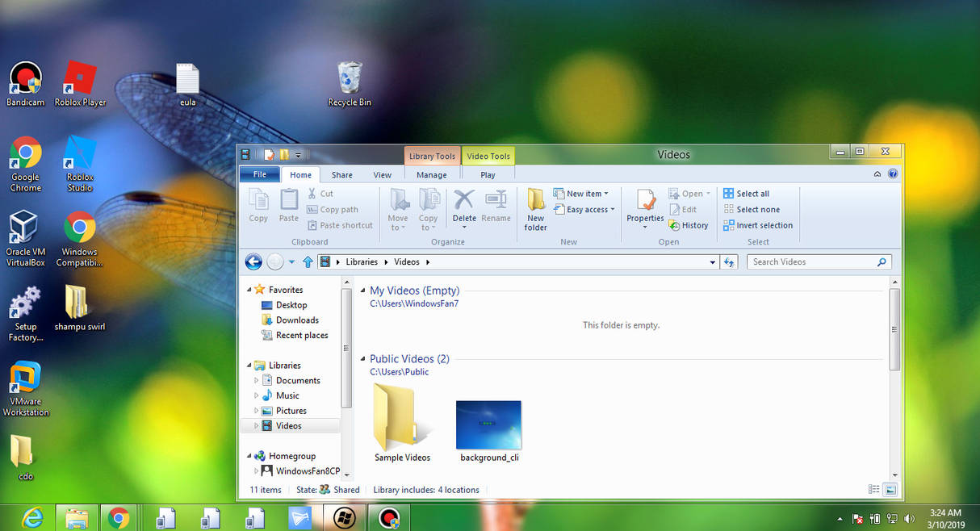
Task: Open the New item dropdown
Action: (x=582, y=193)
